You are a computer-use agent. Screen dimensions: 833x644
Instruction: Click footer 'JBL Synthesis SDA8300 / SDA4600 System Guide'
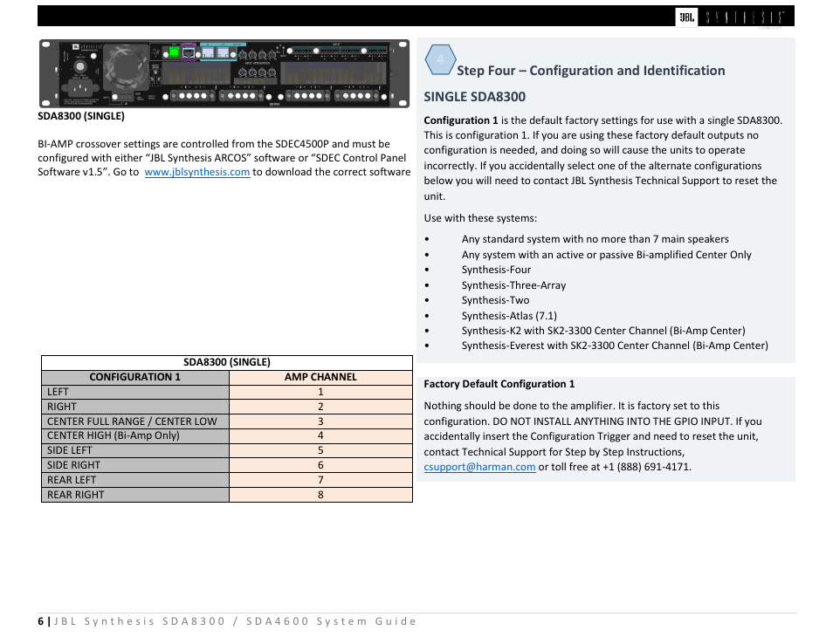pos(235,621)
